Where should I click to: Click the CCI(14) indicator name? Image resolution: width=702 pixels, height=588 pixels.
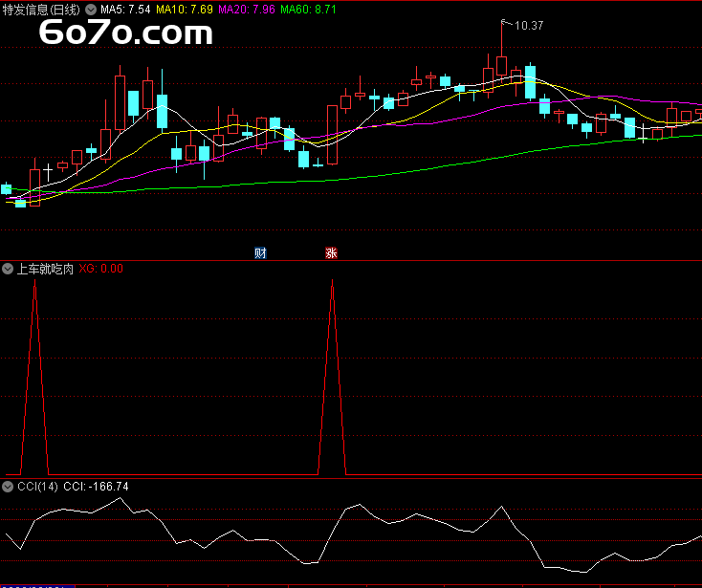(37, 487)
